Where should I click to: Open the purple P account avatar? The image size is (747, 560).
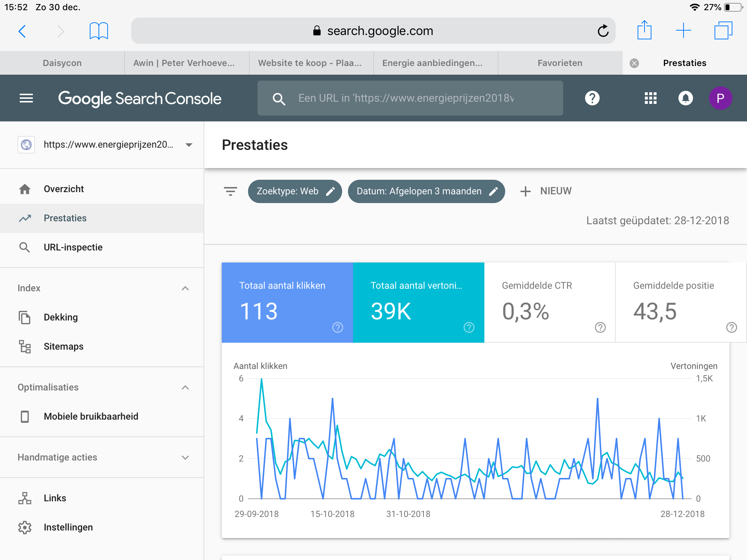point(720,98)
